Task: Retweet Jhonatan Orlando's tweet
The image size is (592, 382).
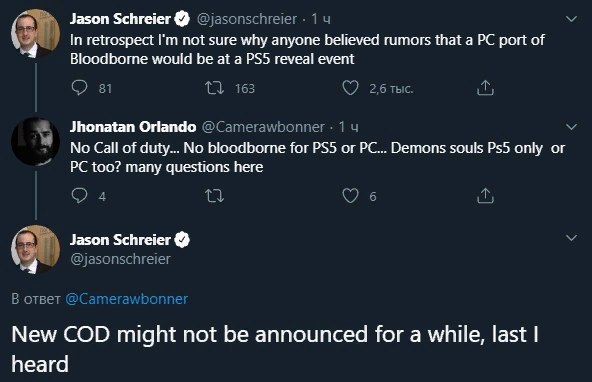Action: tap(214, 196)
